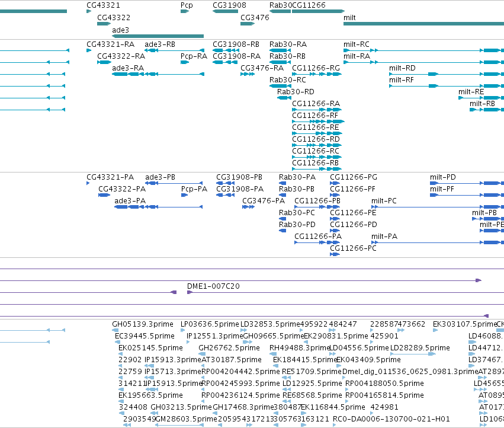This screenshot has width=504, height=428.
Task: Select transcript Pcp-RA
Action: tap(185, 62)
